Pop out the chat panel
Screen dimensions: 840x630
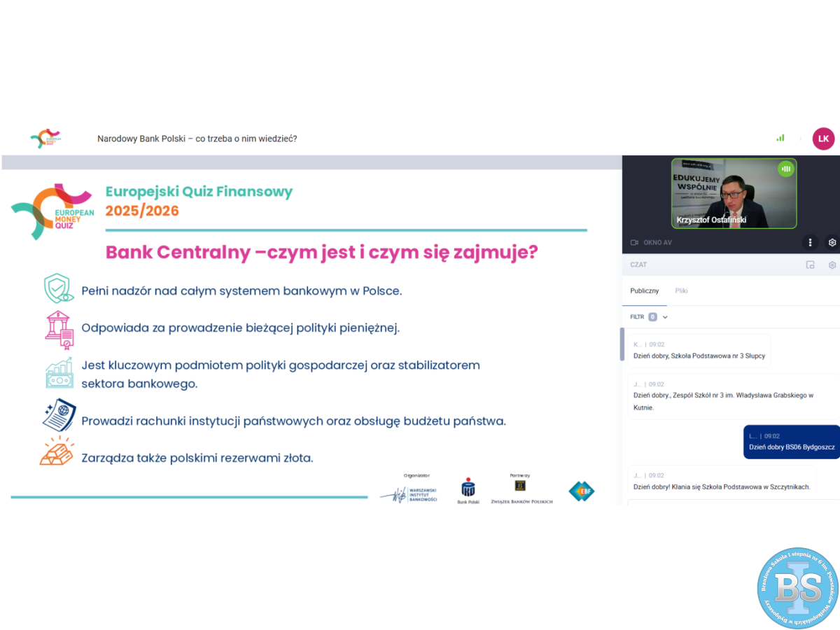click(x=810, y=265)
